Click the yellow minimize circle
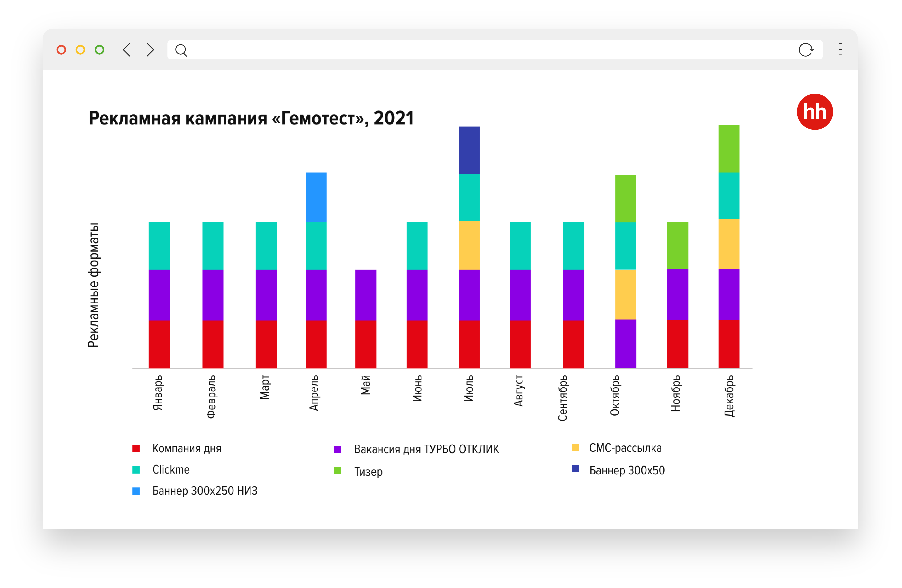 click(80, 50)
